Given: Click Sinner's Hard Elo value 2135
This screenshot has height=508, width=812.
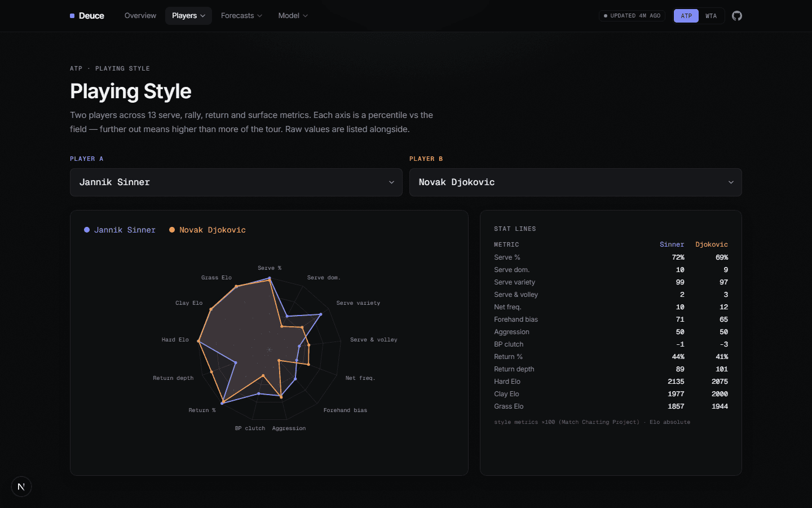Looking at the screenshot, I should (x=676, y=382).
